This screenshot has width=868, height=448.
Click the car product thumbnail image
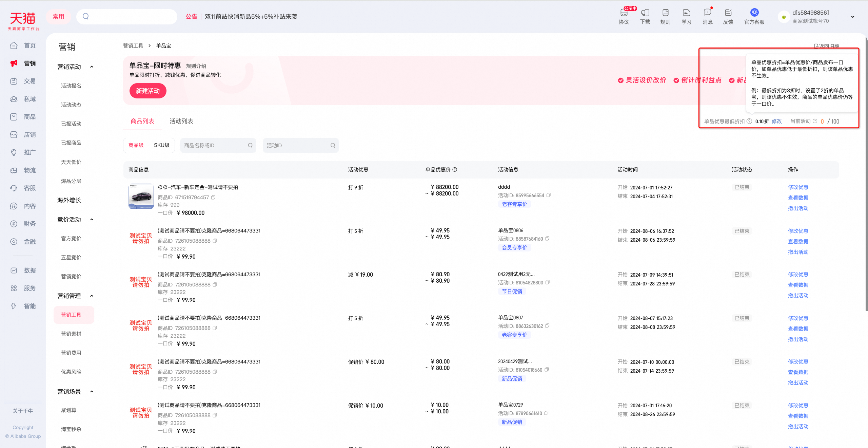coord(141,196)
